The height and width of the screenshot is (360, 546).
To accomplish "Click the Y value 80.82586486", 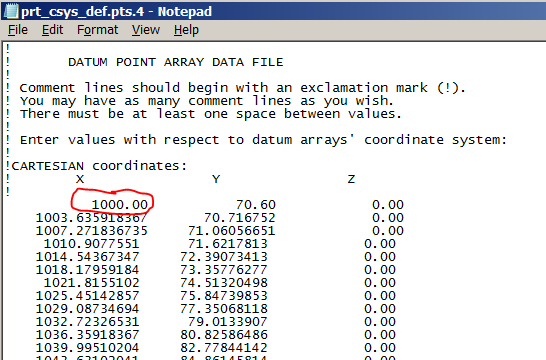I will click(224, 335).
